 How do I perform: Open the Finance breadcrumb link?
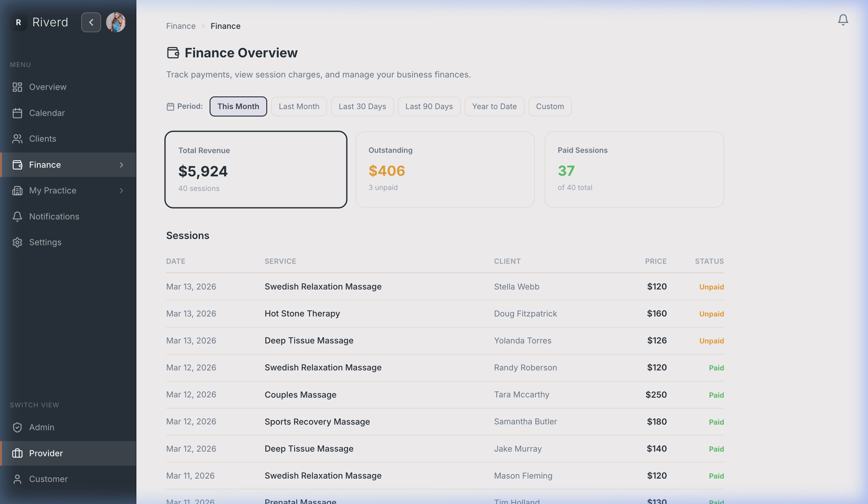[180, 26]
